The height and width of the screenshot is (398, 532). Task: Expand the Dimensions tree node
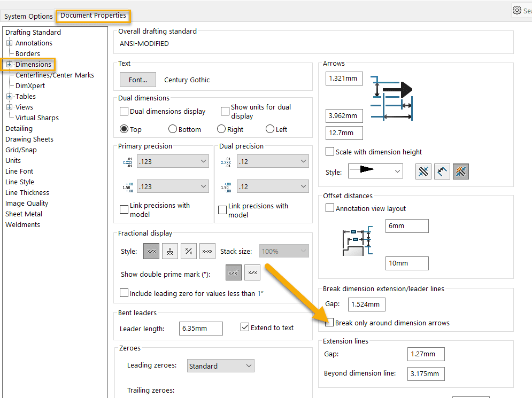pos(10,65)
